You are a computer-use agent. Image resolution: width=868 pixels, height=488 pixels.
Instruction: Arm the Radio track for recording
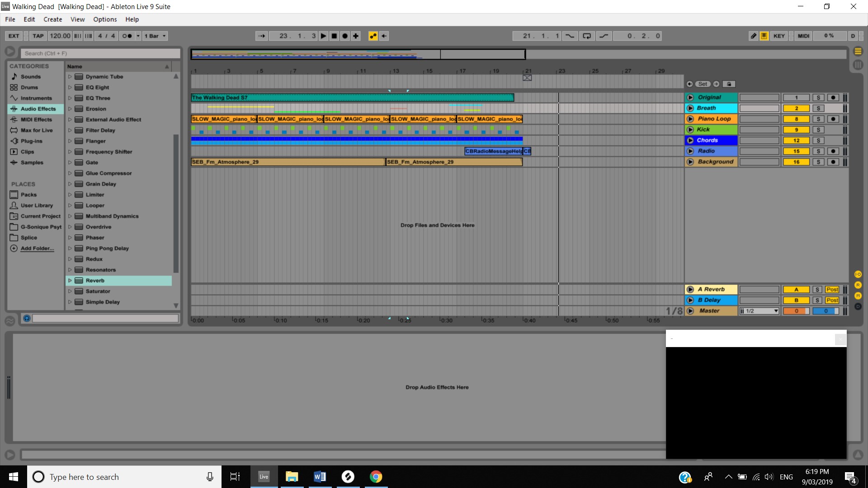point(833,151)
